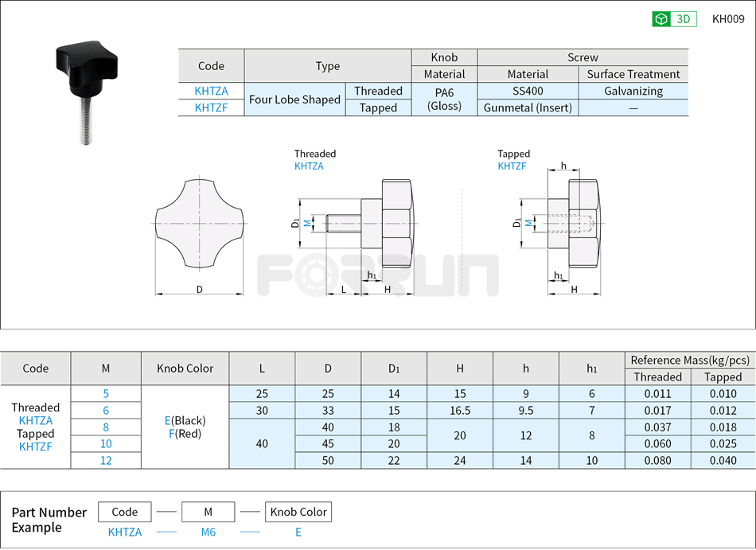Click the M6 value in the example row
756x550 pixels.
pyautogui.click(x=208, y=532)
